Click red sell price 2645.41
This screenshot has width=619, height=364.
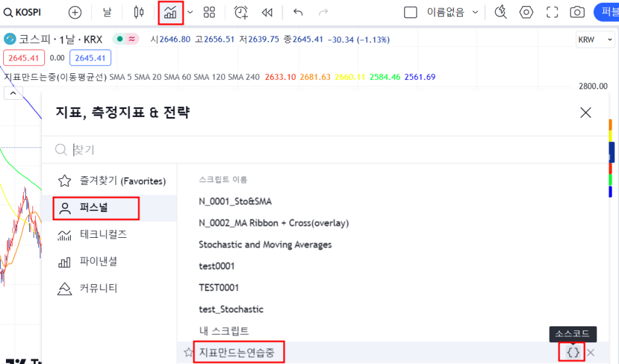(x=24, y=58)
